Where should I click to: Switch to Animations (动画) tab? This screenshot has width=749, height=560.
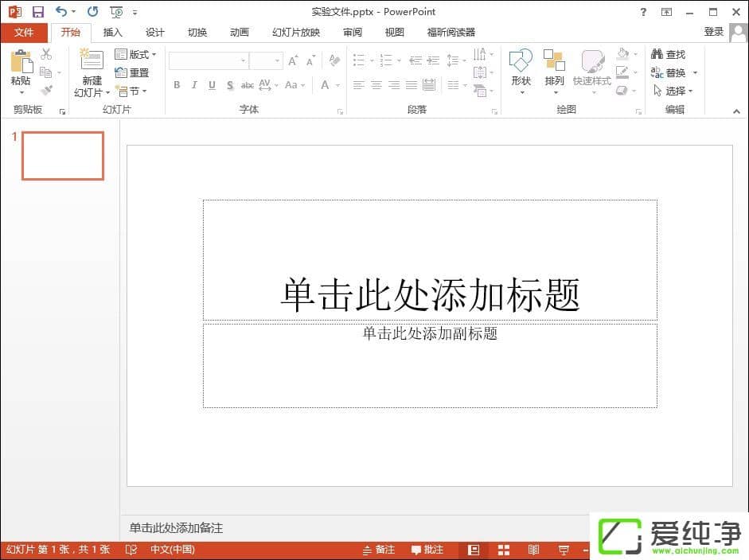click(240, 33)
